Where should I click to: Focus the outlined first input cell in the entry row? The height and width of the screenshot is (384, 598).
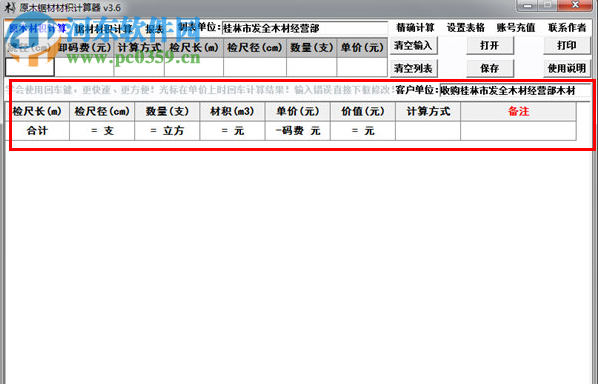pos(30,67)
